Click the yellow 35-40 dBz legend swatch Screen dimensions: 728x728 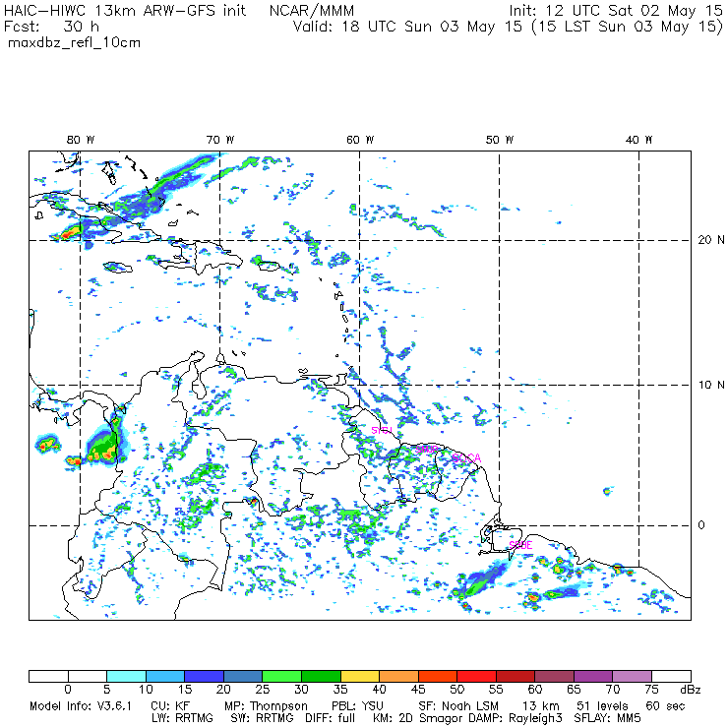click(360, 676)
